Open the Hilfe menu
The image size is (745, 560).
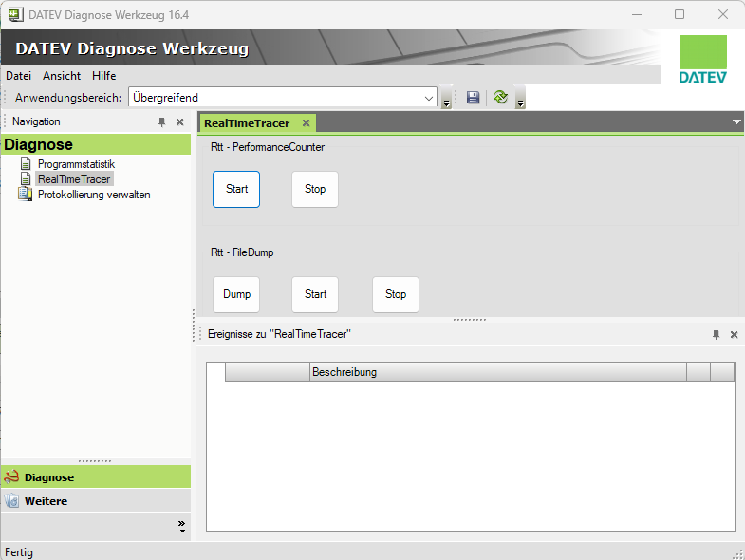coord(104,76)
